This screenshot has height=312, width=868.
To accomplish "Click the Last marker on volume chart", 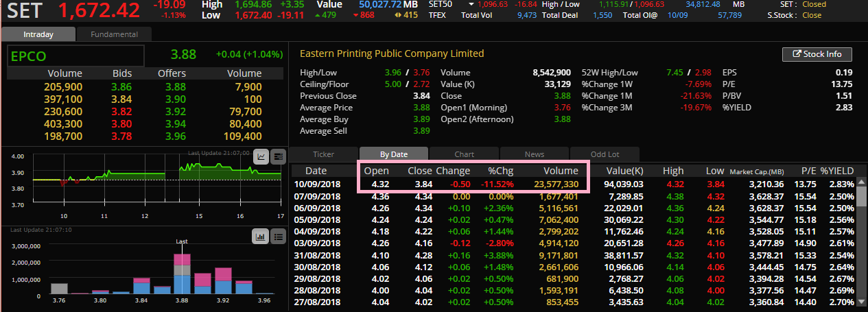I will click(182, 241).
